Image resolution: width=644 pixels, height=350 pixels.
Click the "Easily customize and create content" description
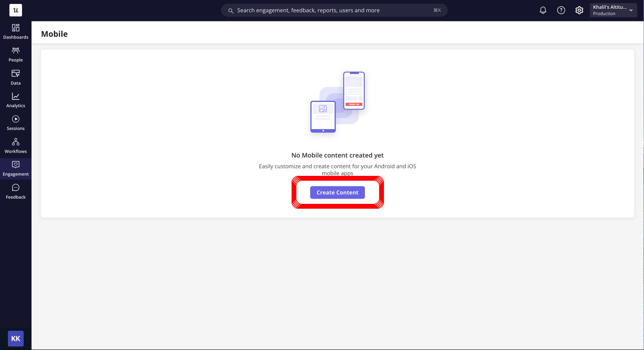(338, 170)
